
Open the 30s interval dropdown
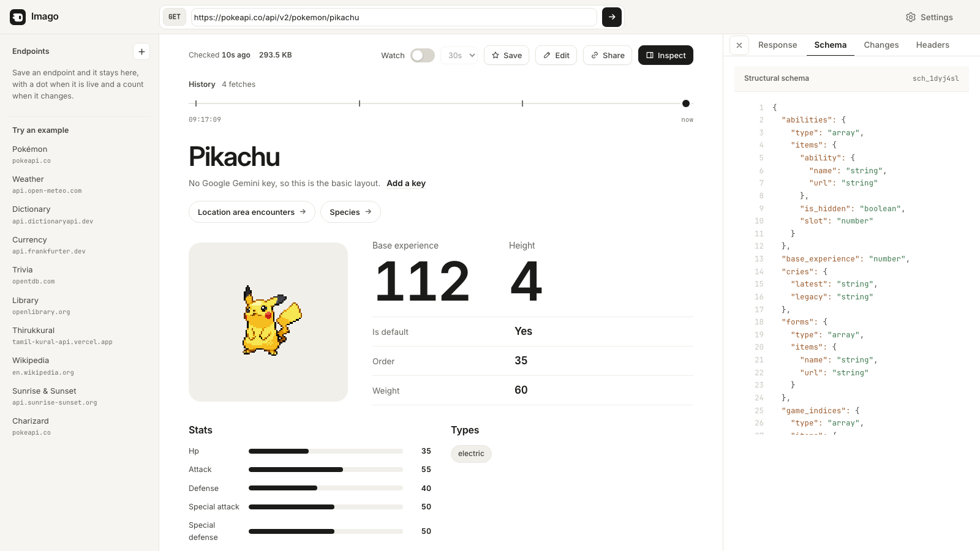[x=459, y=55]
